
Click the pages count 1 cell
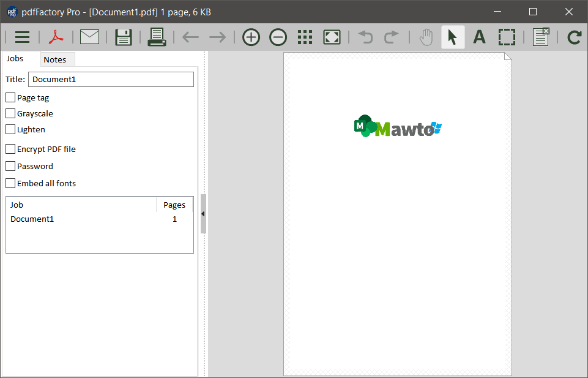point(174,219)
